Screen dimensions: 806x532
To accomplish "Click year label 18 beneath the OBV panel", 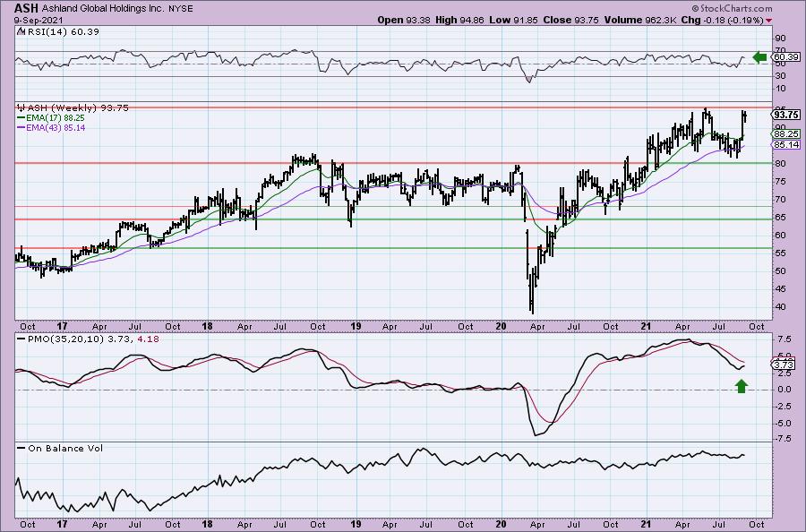I will click(207, 524).
